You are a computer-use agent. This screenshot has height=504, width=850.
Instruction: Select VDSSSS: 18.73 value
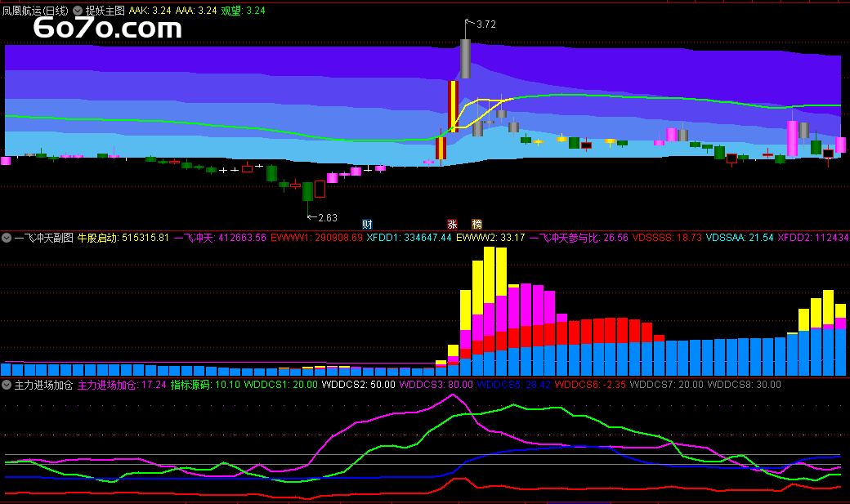pyautogui.click(x=667, y=238)
